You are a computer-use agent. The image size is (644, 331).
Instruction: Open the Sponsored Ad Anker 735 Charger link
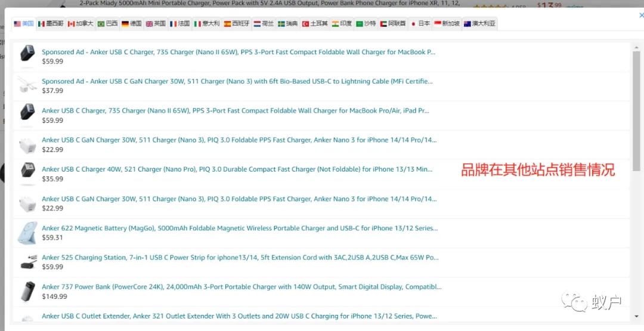point(239,52)
